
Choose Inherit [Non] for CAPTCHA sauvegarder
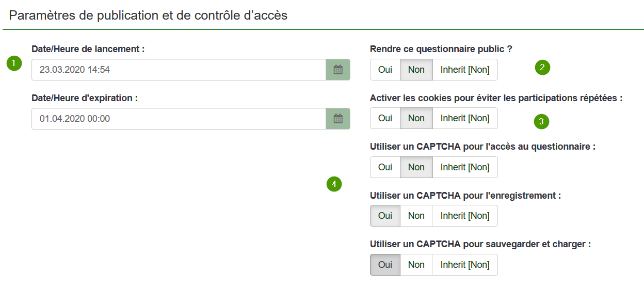[465, 265]
